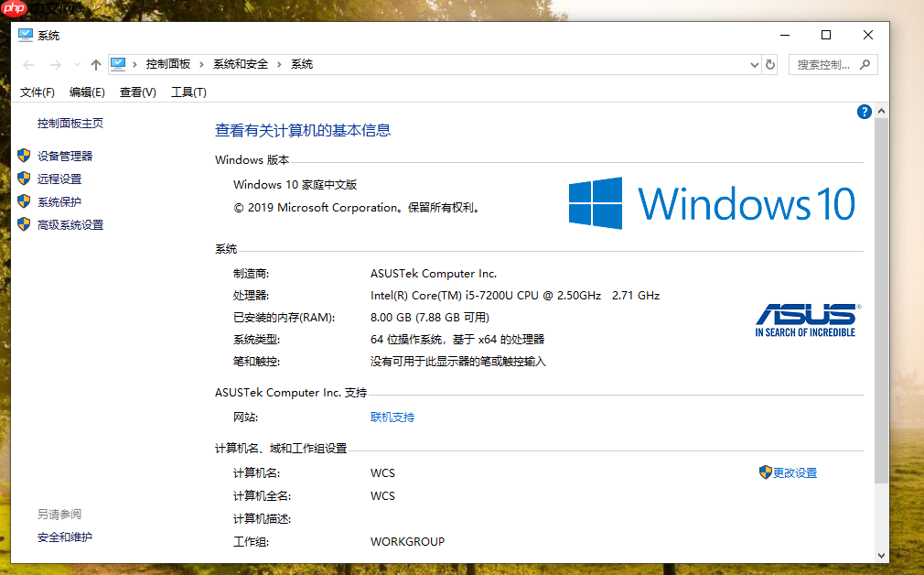Click the shield icon beside 高级系统设置
The height and width of the screenshot is (575, 924).
pos(23,224)
